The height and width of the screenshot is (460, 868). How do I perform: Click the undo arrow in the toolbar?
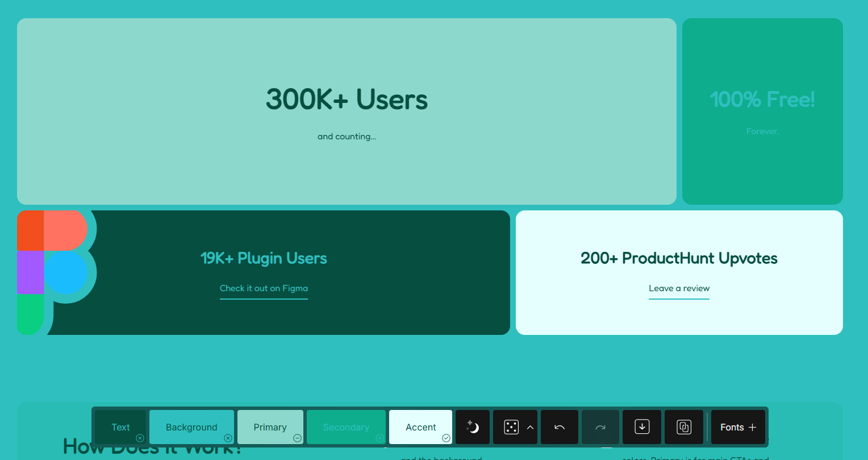point(560,427)
